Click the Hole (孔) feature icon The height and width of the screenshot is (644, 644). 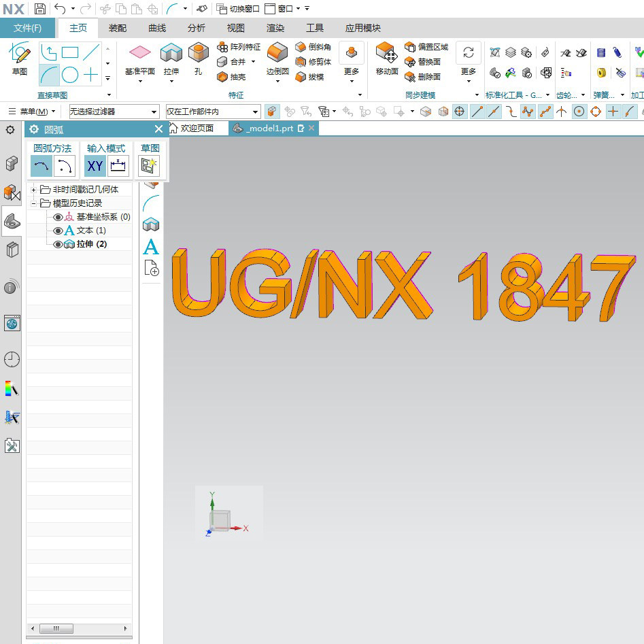coord(199,52)
